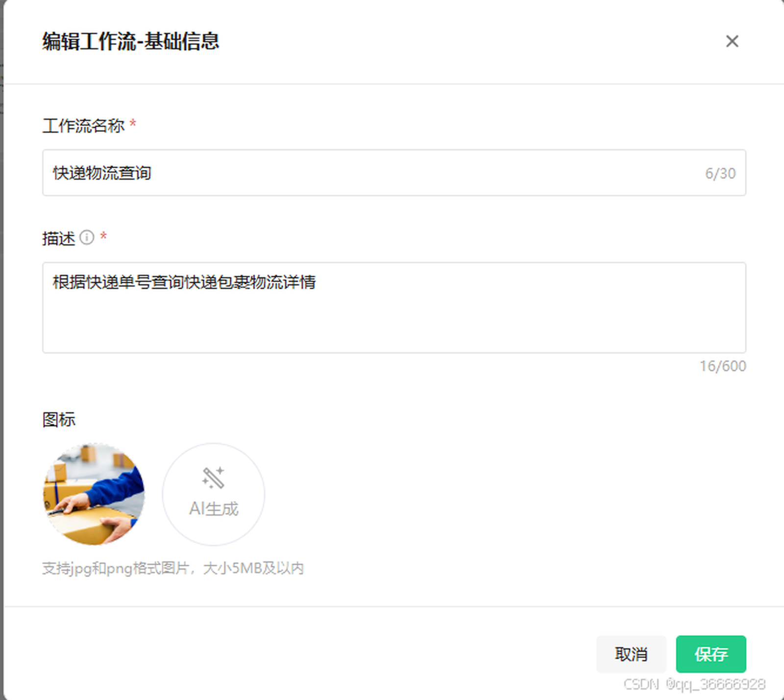Click the description text 根据快递单号查询
784x700 pixels.
coord(118,282)
